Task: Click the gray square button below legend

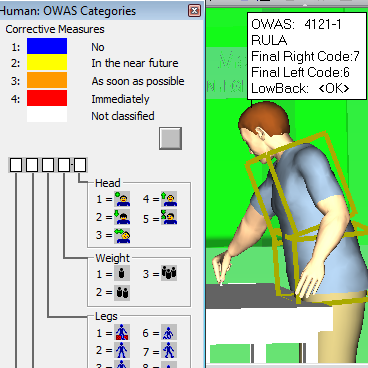Action: point(170,138)
